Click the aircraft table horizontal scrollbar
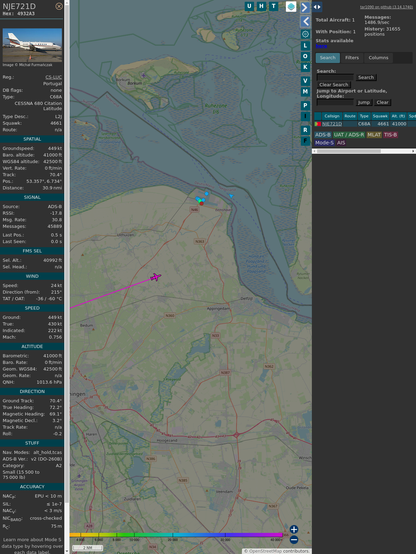The width and height of the screenshot is (416, 554). click(364, 151)
